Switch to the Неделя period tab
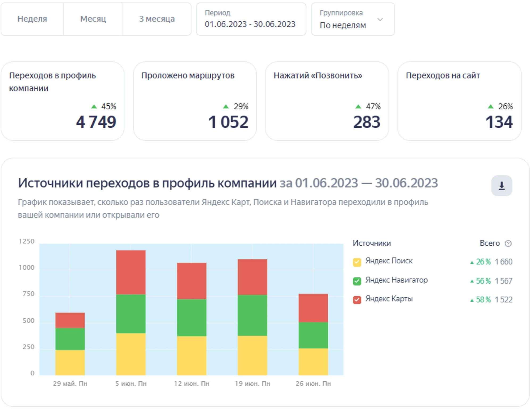 32,19
